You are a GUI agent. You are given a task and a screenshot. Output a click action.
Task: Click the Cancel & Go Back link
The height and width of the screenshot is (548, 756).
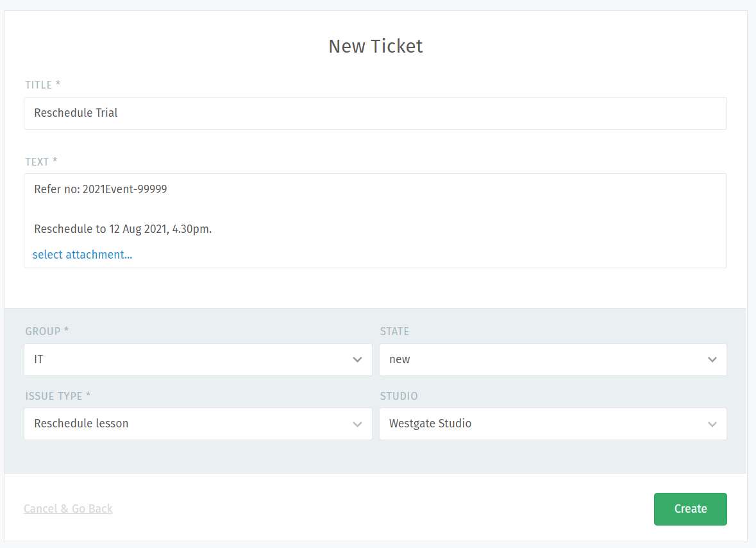click(x=68, y=509)
